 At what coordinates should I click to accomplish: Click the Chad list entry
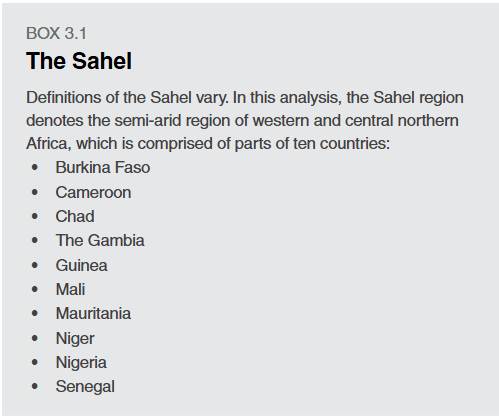(x=75, y=217)
